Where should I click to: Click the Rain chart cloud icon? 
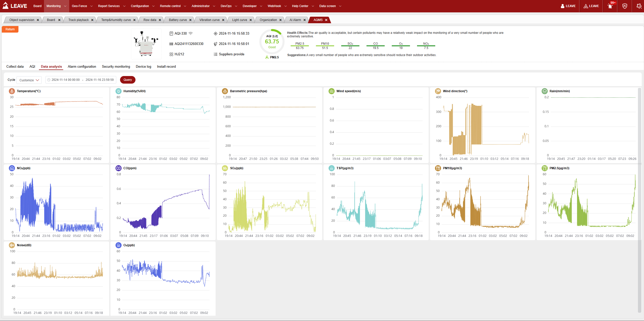click(544, 91)
